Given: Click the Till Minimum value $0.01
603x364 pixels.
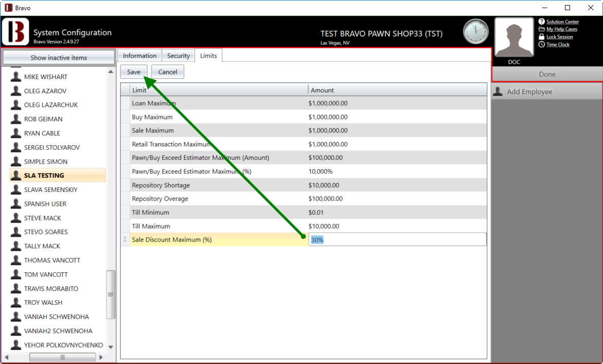Looking at the screenshot, I should click(x=316, y=212).
